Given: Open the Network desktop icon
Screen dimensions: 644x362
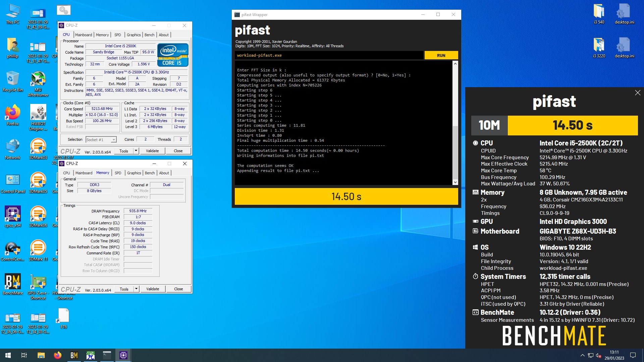Looking at the screenshot, I should tap(13, 149).
